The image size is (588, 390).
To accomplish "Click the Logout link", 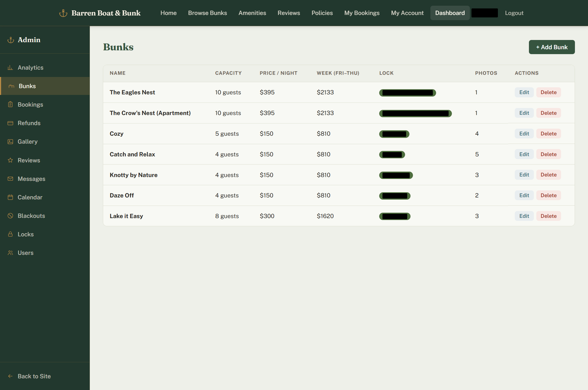I will [x=514, y=13].
